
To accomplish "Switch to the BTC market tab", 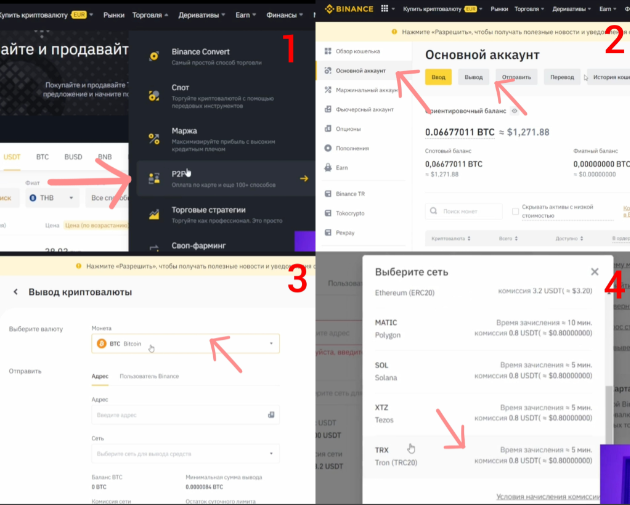I will pos(42,157).
